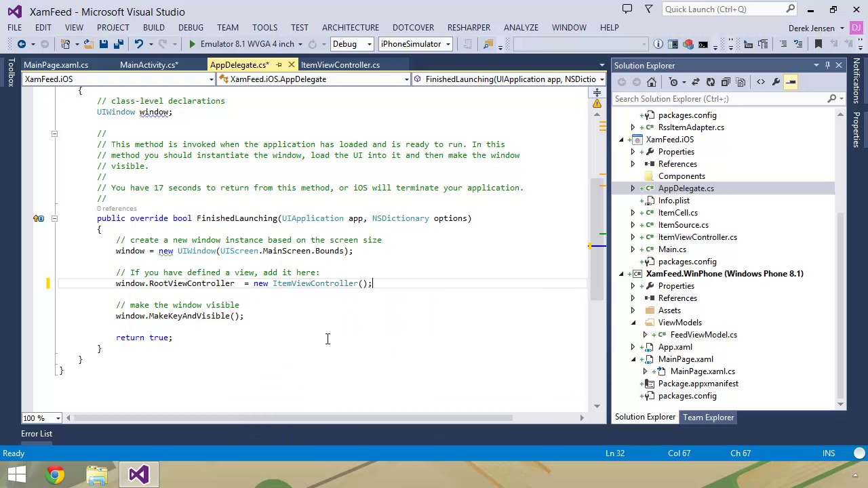
Task: Open the XamFeed.iOS project scope dropdown
Action: click(211, 79)
